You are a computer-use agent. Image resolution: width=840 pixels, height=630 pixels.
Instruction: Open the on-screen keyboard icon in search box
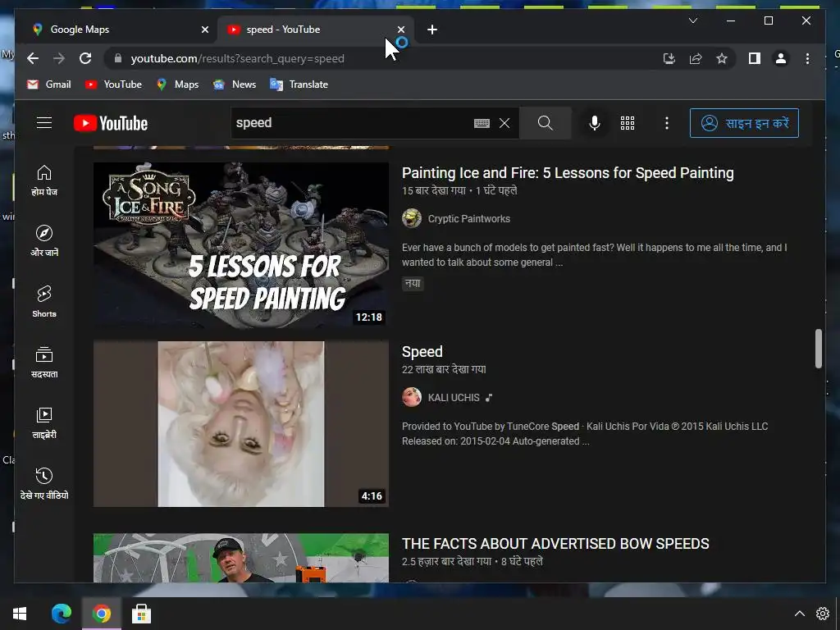pos(482,123)
